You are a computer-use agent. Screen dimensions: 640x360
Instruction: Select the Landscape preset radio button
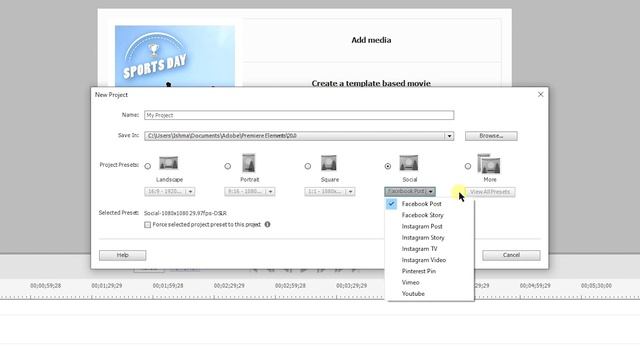[148, 166]
